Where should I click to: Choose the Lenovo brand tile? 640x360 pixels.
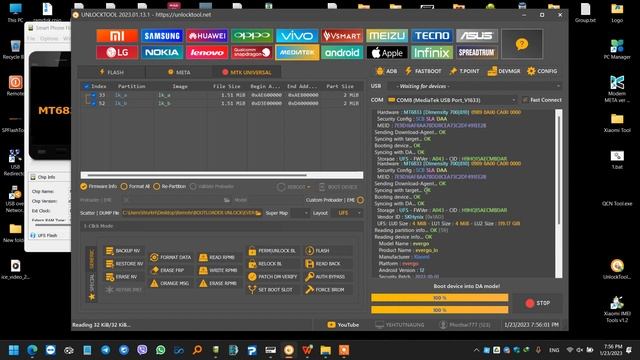pos(207,53)
